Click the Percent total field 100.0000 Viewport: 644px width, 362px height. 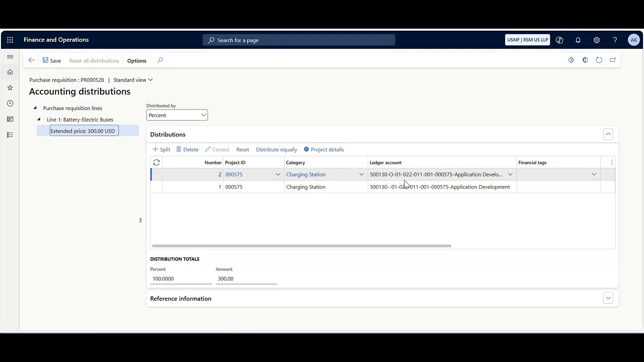pos(181,279)
